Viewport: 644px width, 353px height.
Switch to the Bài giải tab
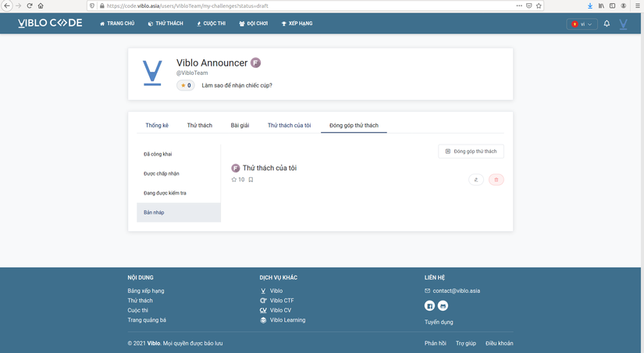click(x=240, y=125)
